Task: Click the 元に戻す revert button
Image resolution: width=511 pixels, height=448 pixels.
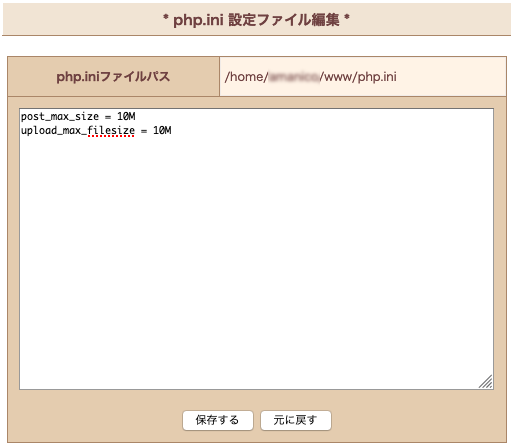Action: pos(296,420)
